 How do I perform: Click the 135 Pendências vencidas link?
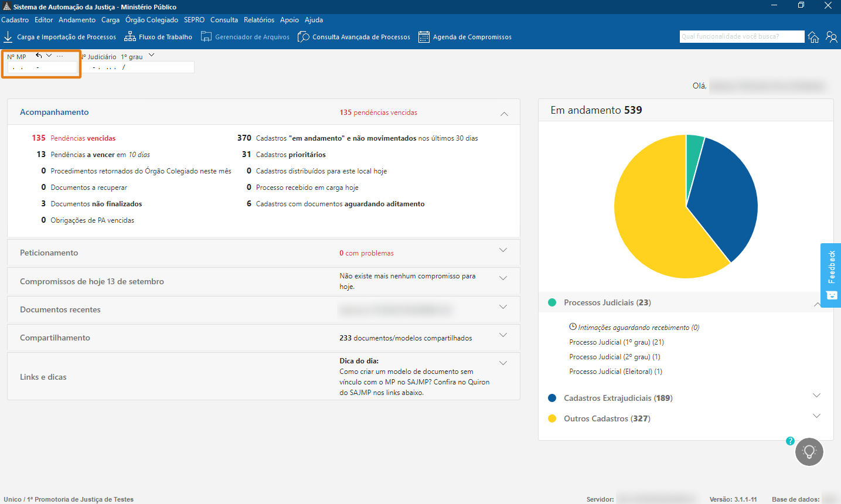click(x=83, y=138)
